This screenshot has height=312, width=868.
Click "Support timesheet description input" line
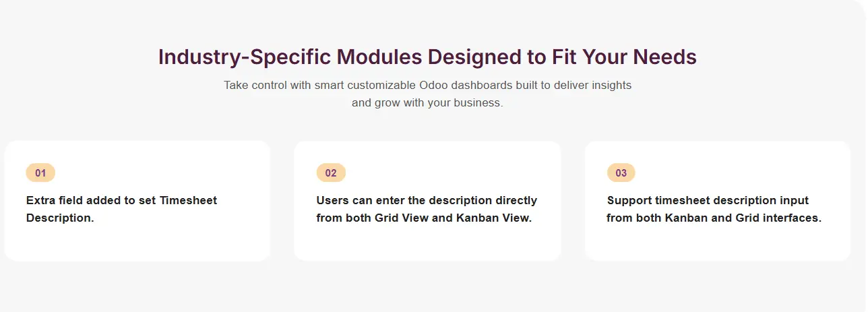point(708,200)
